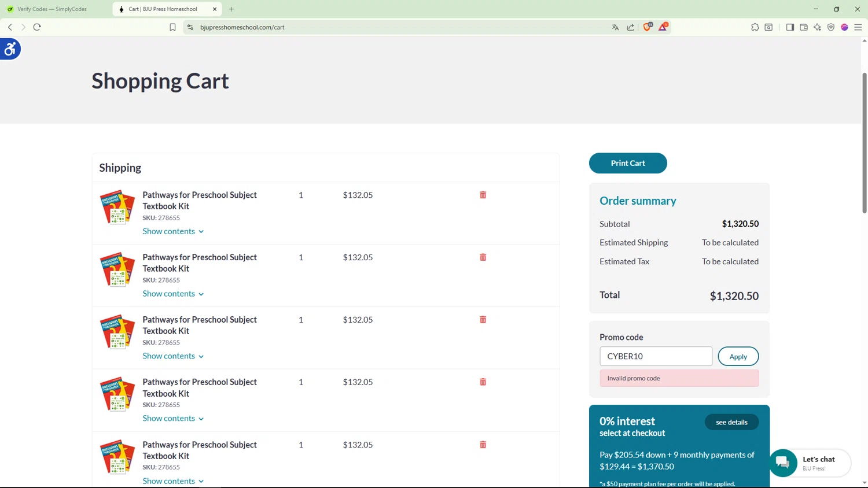This screenshot has width=868, height=488.
Task: Open the Leo AI assistant icon
Action: pos(817,27)
